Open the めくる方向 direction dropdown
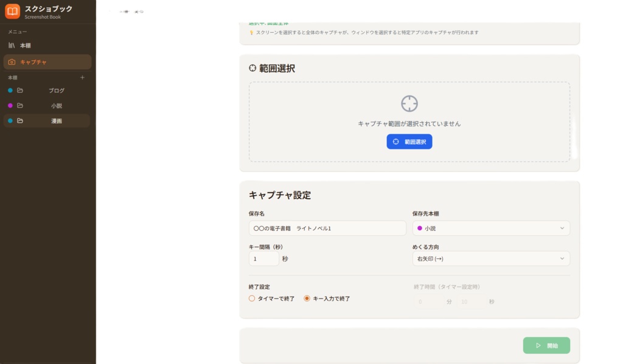This screenshot has width=623, height=364. 490,258
